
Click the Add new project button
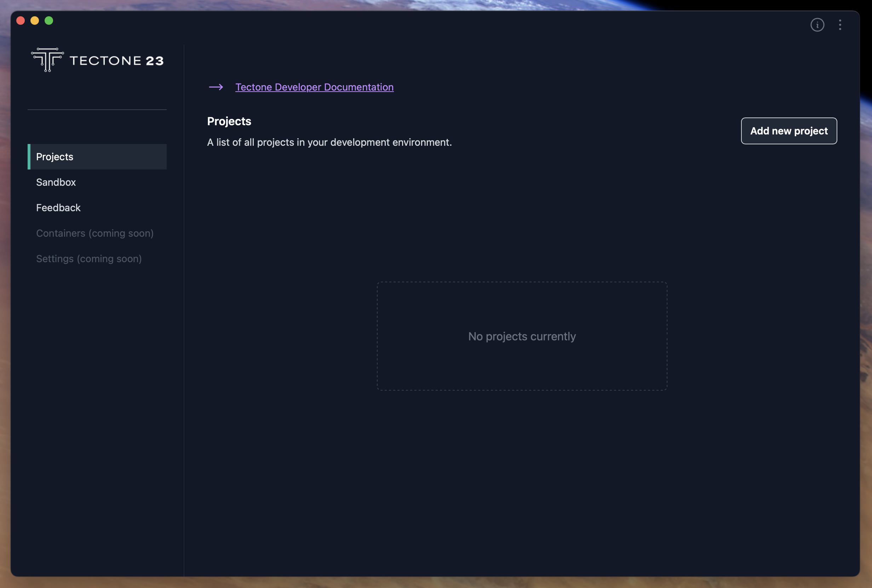(x=788, y=131)
